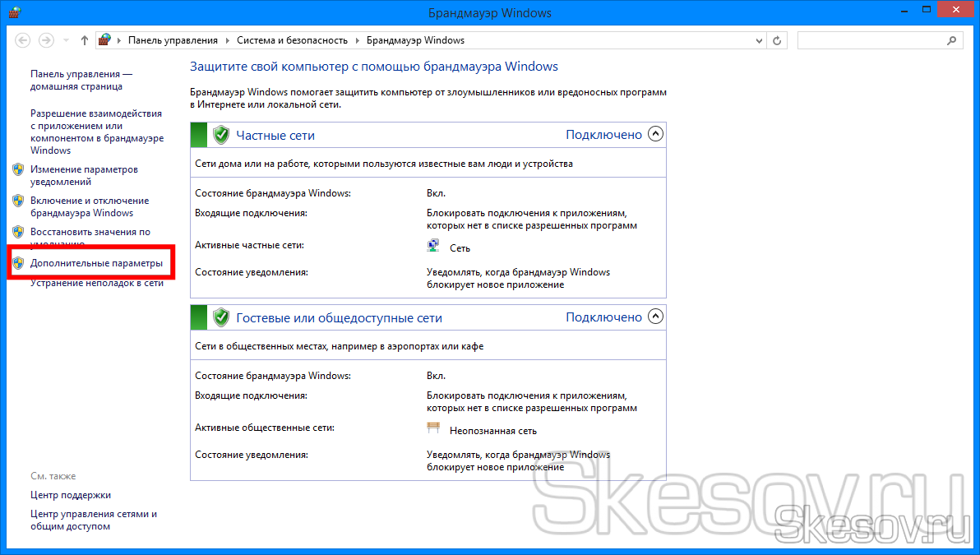
Task: Open Изменение параметров уведомлений link
Action: tap(85, 176)
